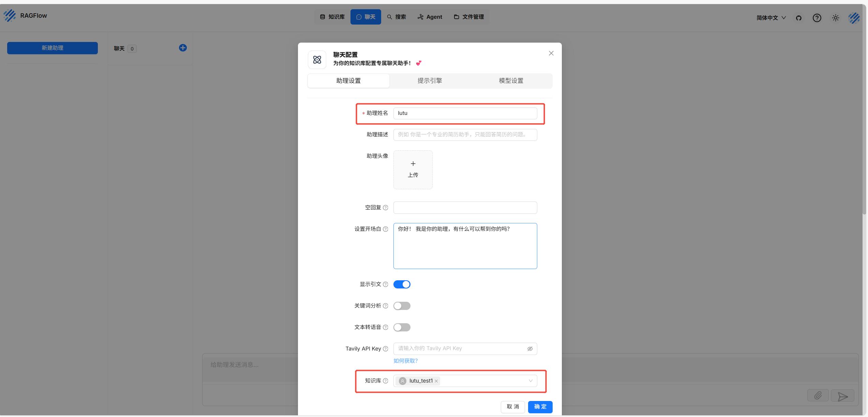Screen dimensions: 868x417
Task: Click the 助理描述 input field
Action: (x=465, y=135)
